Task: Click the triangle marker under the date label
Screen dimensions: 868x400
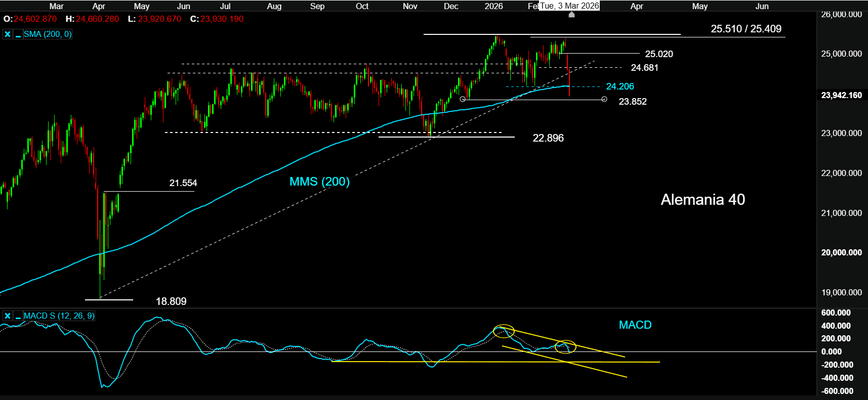Action: (571, 15)
